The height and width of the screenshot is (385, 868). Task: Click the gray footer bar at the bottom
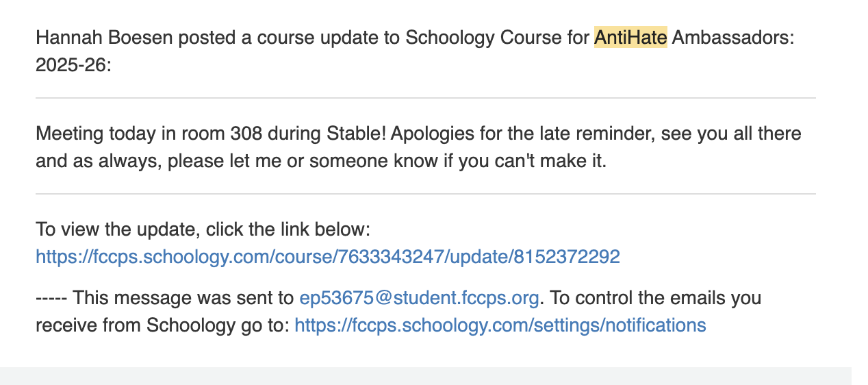tap(425, 375)
